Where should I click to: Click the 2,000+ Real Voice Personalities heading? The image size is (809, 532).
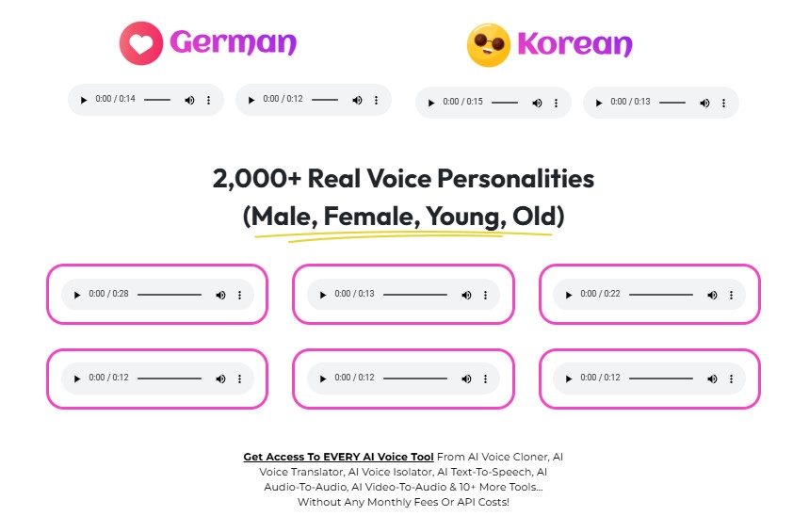point(403,178)
